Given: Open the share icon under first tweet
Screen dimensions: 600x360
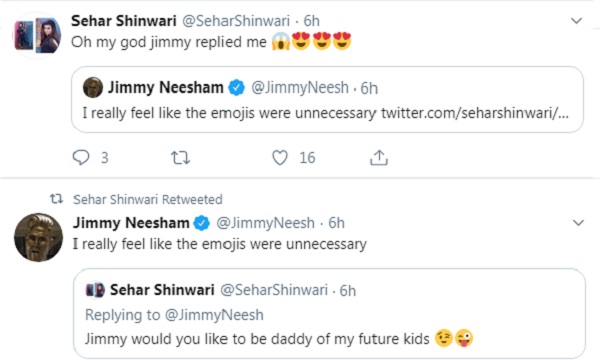Looking at the screenshot, I should tap(379, 158).
